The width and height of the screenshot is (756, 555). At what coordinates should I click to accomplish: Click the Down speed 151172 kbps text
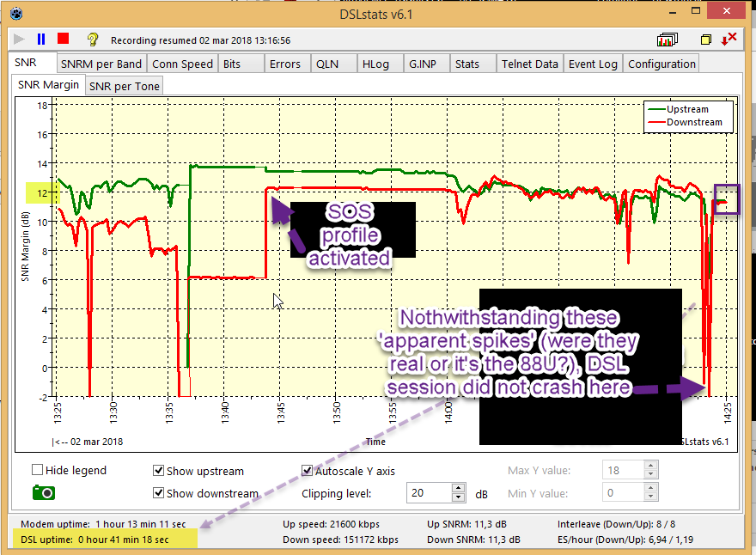(340, 540)
